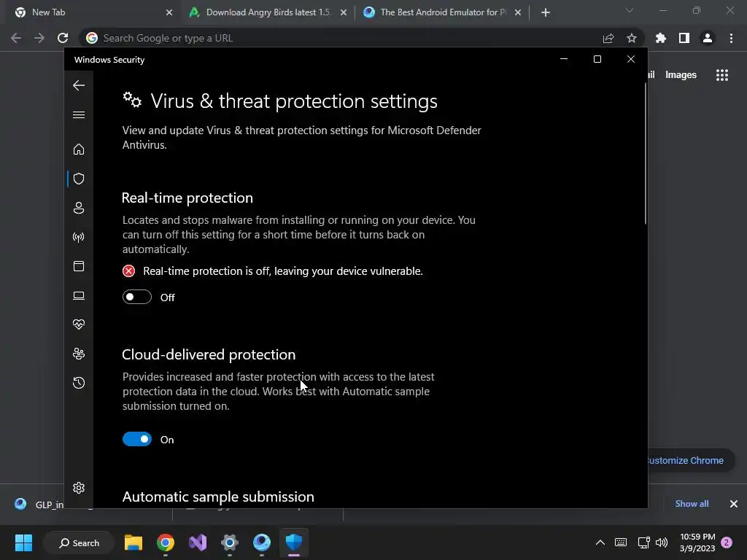Open Visual Studio from taskbar

coord(198,542)
